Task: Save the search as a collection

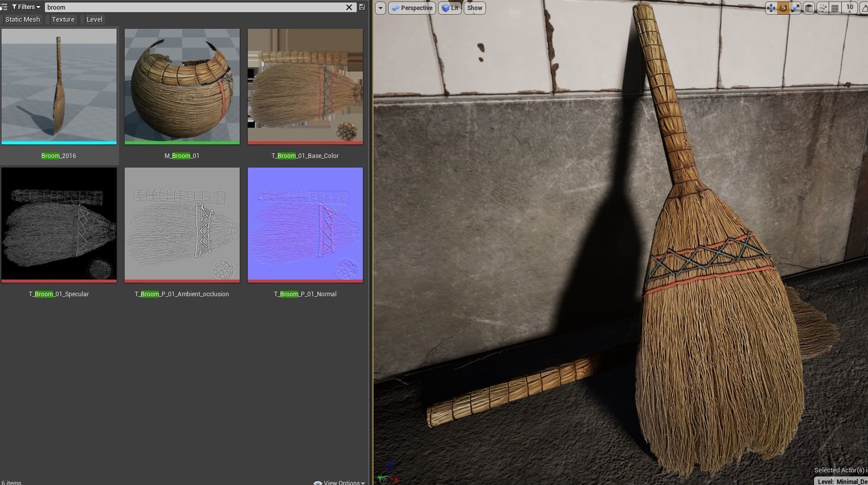Action: 362,7
